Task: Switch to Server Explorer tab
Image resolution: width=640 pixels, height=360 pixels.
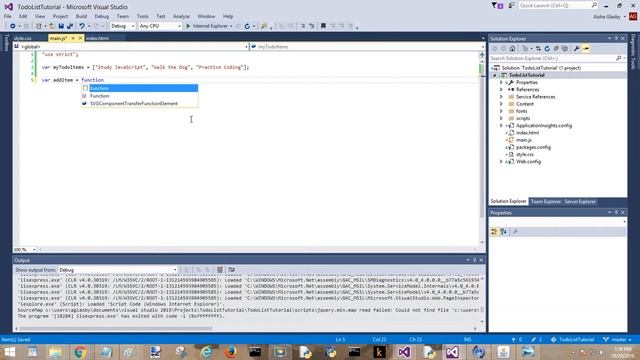Action: coord(580,202)
